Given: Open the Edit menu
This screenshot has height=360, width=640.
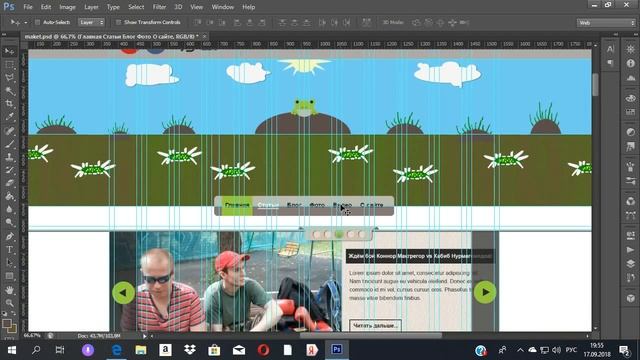Looking at the screenshot, I should [x=46, y=7].
